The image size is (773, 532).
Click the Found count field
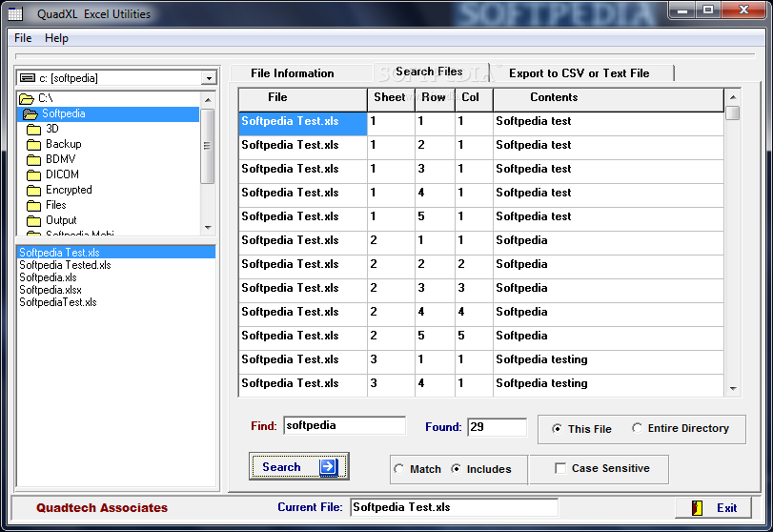(x=497, y=427)
